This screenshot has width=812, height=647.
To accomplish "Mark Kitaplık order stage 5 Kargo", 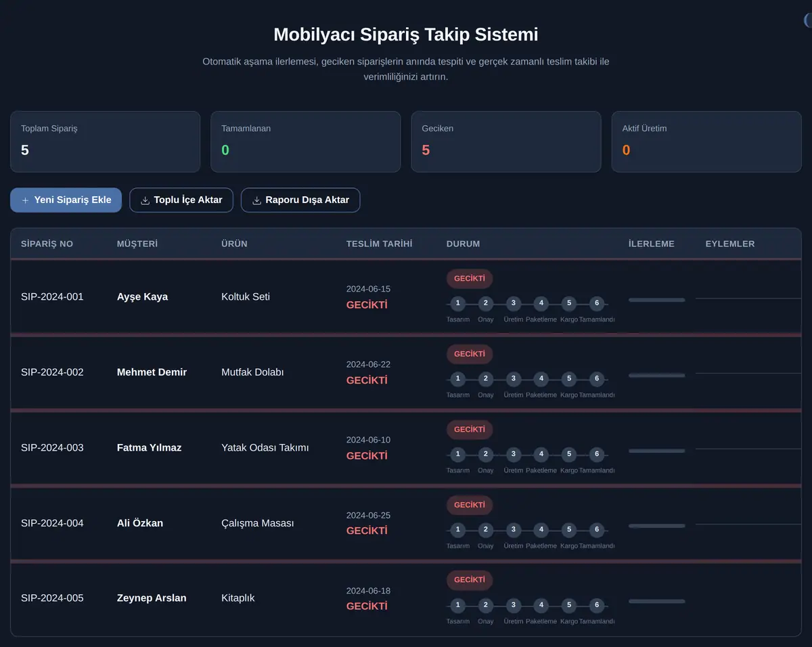I will pyautogui.click(x=569, y=605).
